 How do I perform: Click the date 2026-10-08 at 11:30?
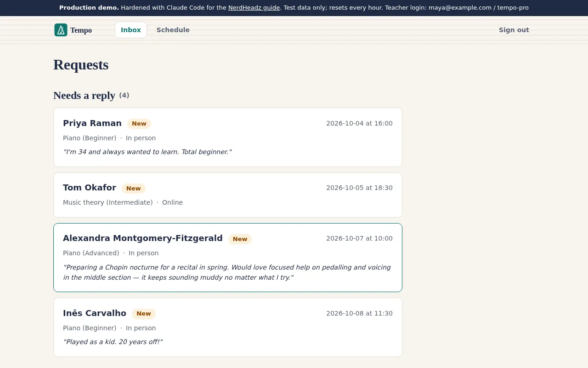(360, 313)
